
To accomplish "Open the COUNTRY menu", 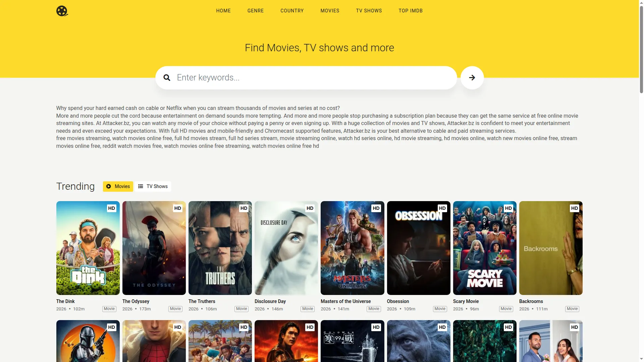I will [x=292, y=11].
